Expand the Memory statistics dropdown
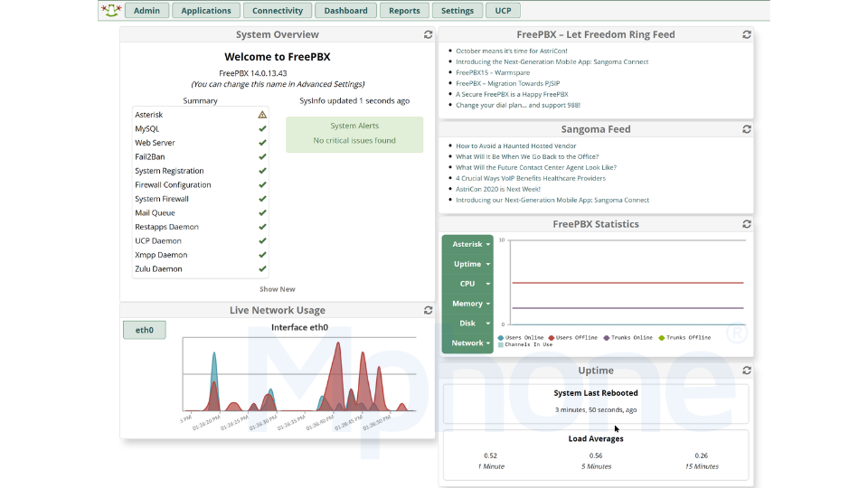Screen dimensions: 868x488 coord(467,304)
